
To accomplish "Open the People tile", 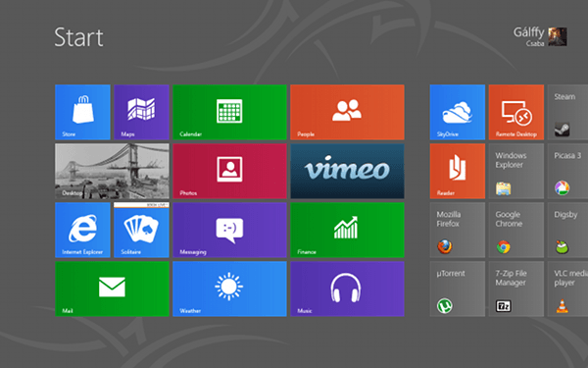I will pos(347,112).
